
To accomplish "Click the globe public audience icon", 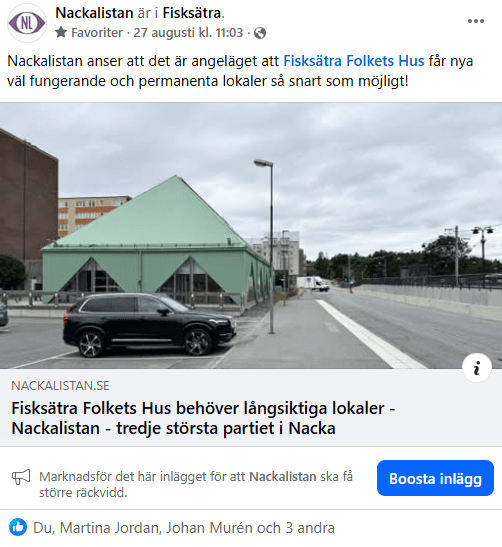I will click(x=260, y=33).
